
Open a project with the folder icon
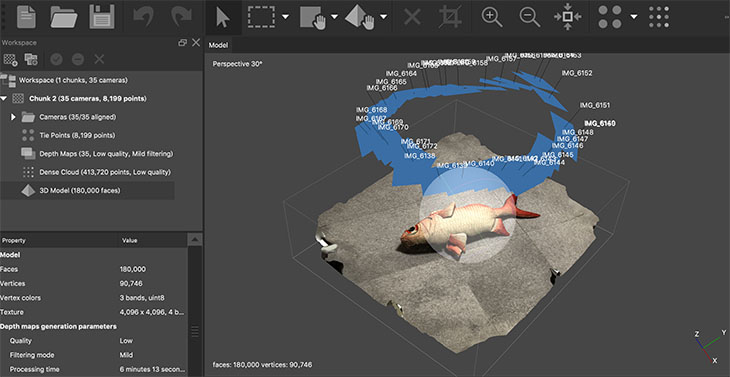click(64, 17)
